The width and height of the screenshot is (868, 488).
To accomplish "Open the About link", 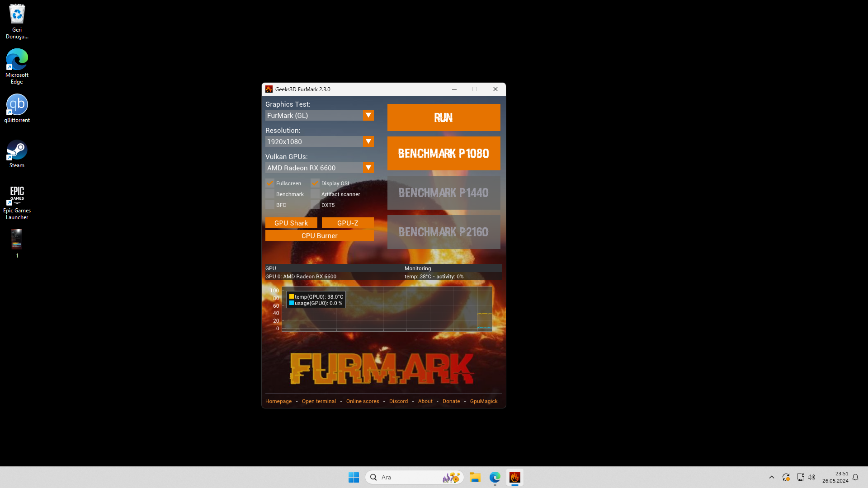I will click(425, 401).
